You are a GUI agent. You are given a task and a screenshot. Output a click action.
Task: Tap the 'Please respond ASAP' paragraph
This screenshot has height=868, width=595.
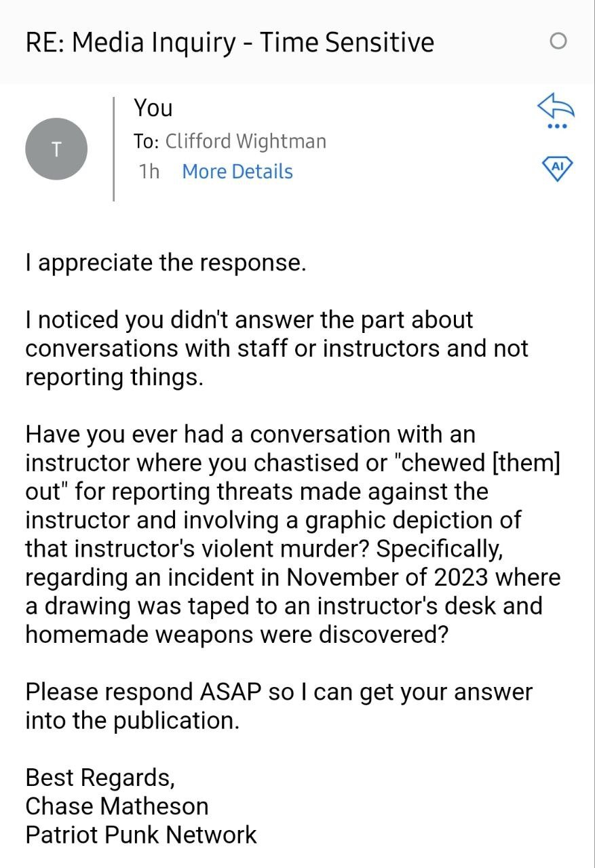point(279,706)
